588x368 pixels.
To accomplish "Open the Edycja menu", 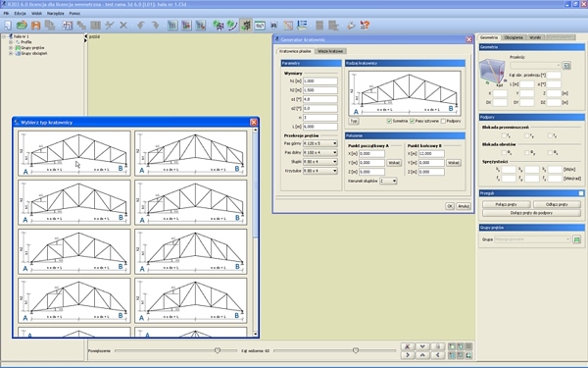I will (20, 13).
